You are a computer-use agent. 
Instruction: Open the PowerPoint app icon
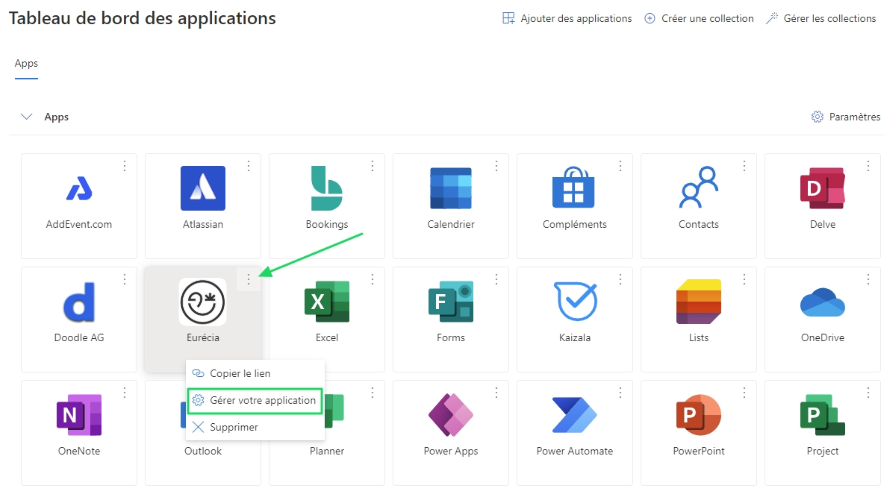699,415
